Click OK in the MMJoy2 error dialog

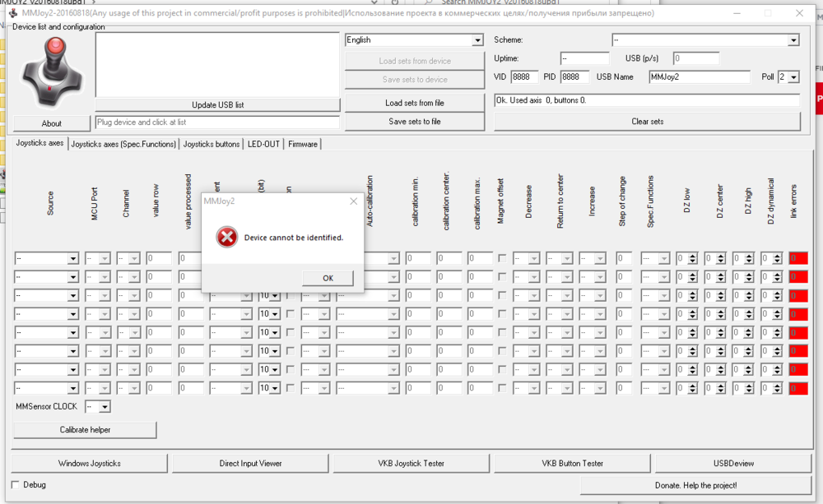click(328, 278)
